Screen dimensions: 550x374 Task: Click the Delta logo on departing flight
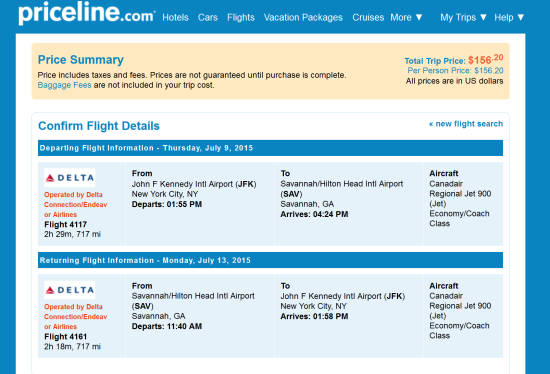69,178
